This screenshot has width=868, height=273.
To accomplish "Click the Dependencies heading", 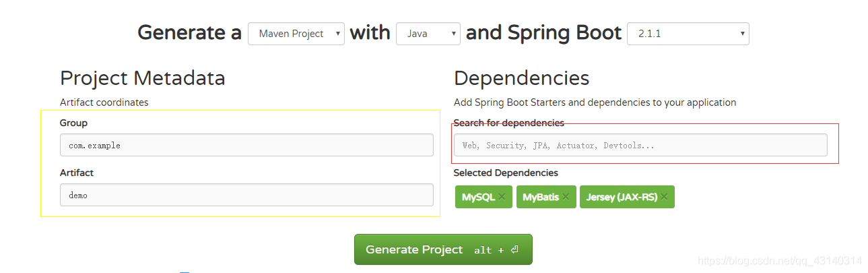I will point(522,78).
